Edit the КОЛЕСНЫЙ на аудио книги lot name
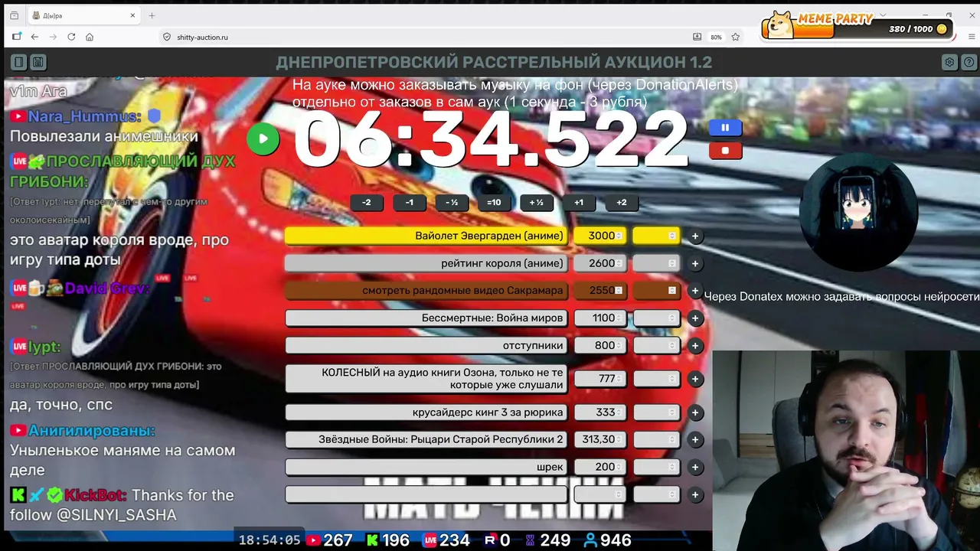 (x=426, y=379)
